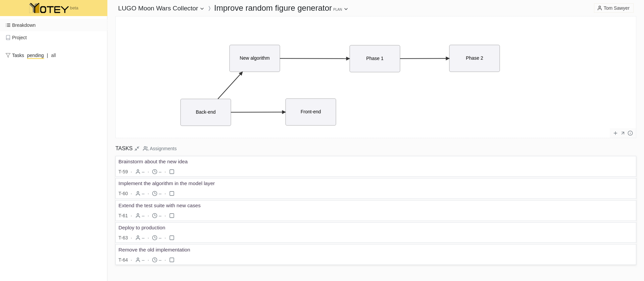Select the Front-end node
Viewport: 644px width, 281px height.
(311, 112)
